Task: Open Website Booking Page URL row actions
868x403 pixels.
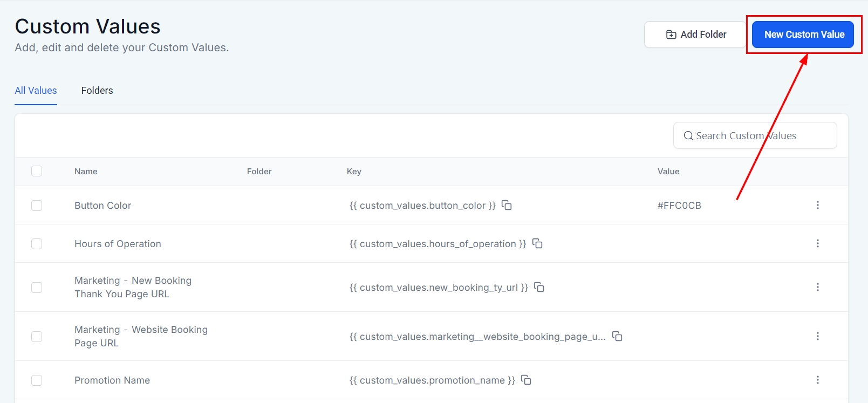Action: tap(817, 336)
